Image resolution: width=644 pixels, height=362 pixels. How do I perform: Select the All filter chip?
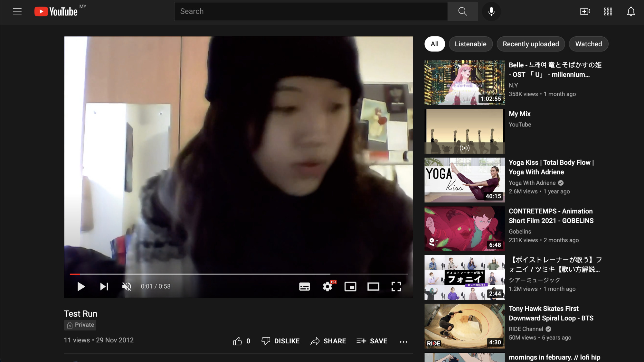tap(434, 44)
